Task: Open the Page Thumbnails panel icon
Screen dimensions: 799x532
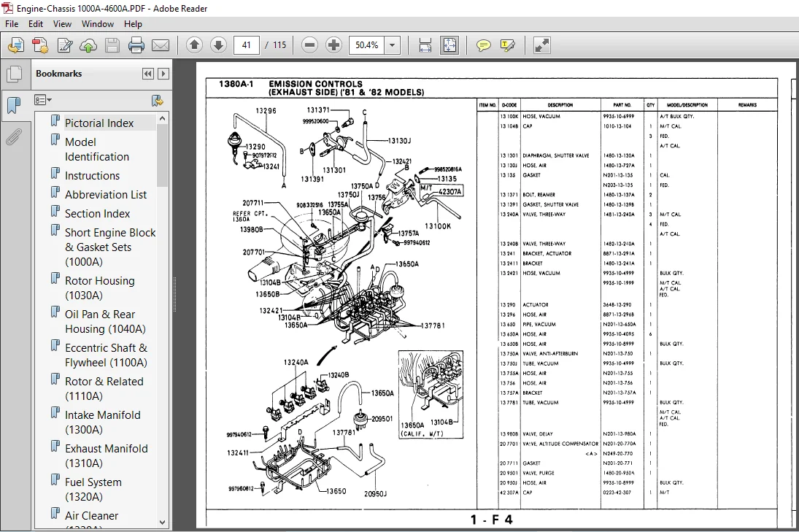Action: coord(15,74)
